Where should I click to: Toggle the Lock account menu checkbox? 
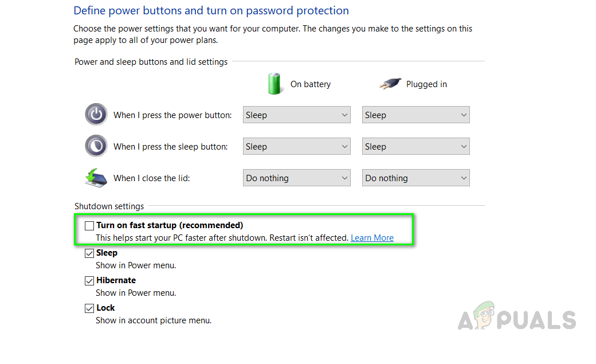coord(89,308)
